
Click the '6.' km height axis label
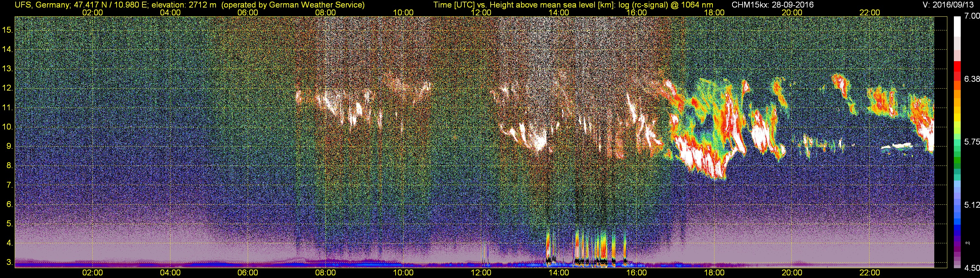[10, 204]
